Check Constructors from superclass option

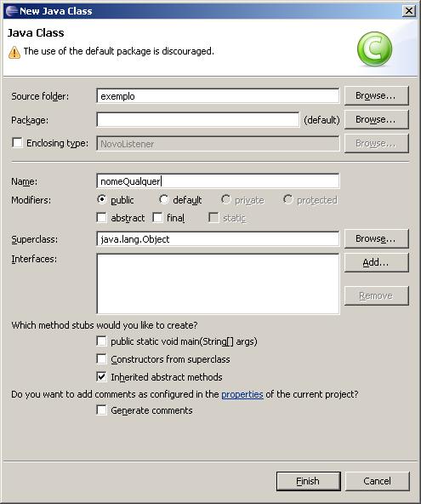coord(101,358)
